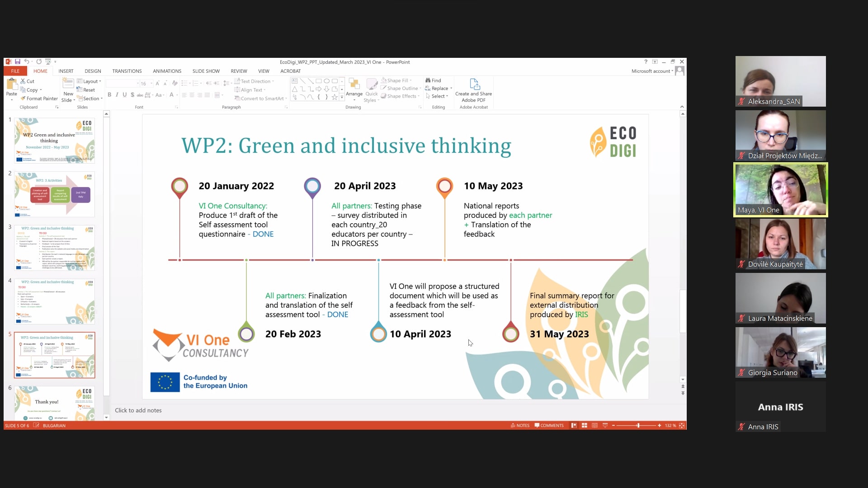868x488 pixels.
Task: Click the New Slide icon
Action: (68, 84)
